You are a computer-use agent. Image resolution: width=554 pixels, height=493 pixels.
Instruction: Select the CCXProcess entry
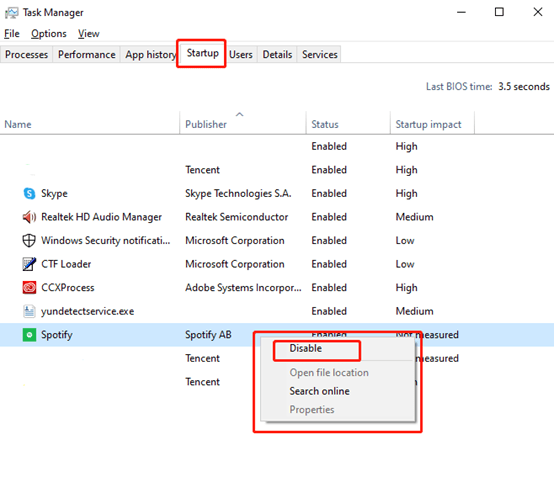[x=67, y=288]
